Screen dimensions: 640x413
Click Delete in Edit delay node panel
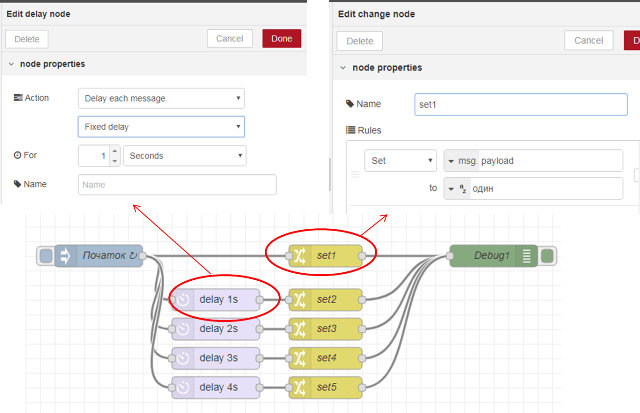coord(27,39)
